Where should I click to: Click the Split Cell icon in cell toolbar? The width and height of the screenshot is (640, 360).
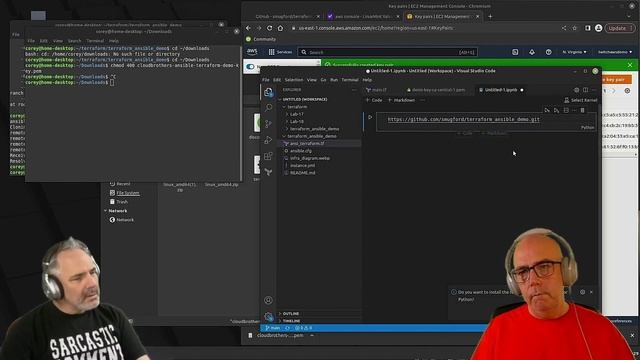tap(566, 111)
